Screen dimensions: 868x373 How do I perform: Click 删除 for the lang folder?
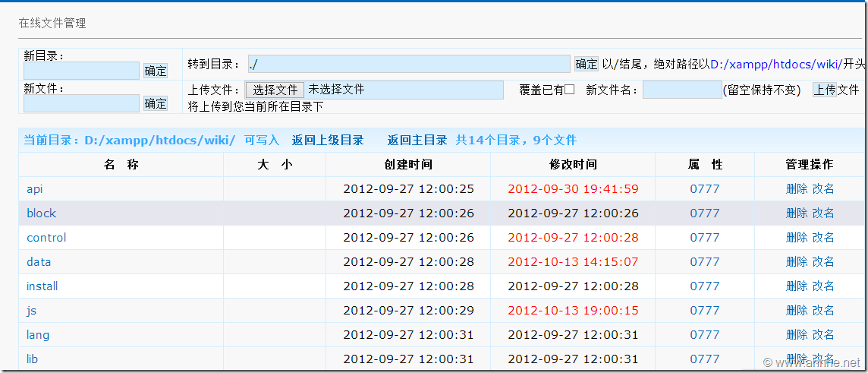pyautogui.click(x=797, y=335)
